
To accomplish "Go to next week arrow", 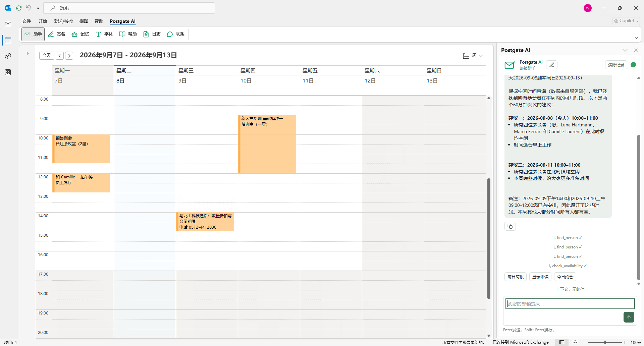I will [x=69, y=56].
